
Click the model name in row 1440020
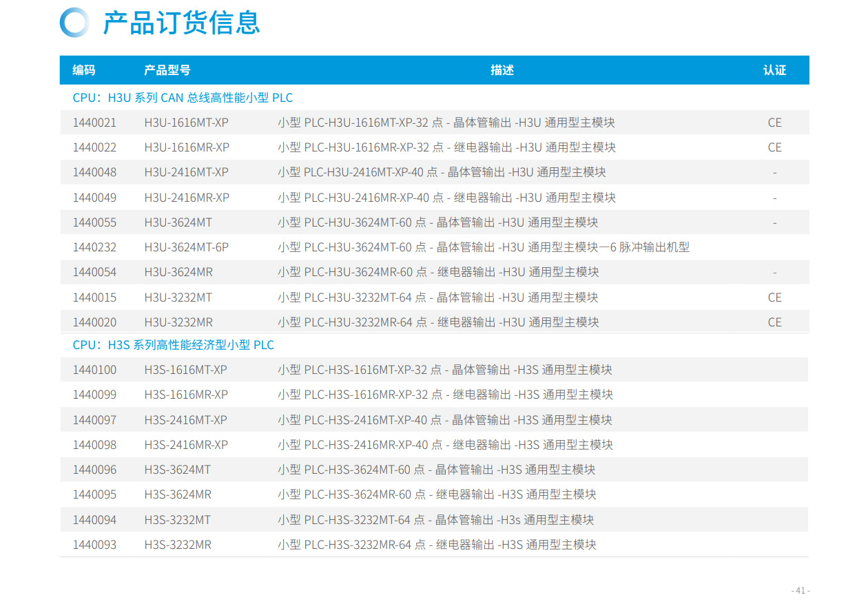(x=178, y=322)
